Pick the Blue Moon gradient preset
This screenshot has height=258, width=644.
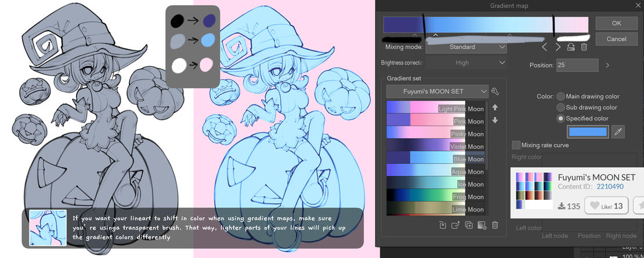(435, 159)
